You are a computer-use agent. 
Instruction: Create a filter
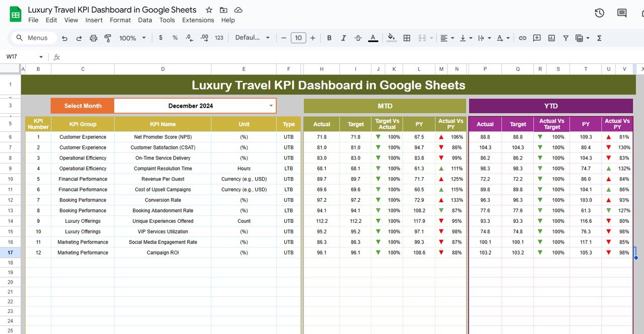(x=566, y=38)
